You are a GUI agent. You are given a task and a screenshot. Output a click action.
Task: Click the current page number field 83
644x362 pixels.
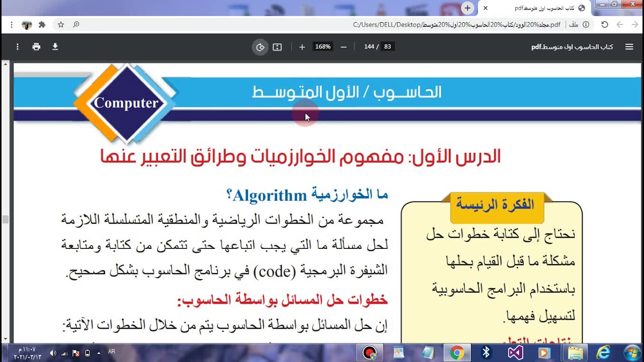(x=387, y=47)
